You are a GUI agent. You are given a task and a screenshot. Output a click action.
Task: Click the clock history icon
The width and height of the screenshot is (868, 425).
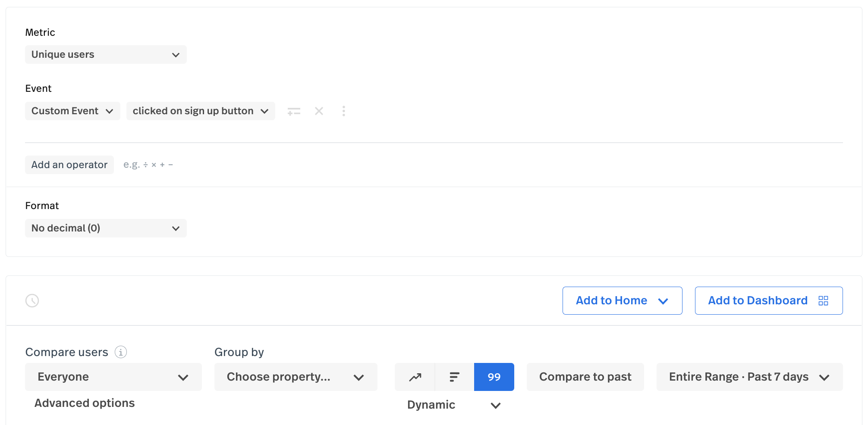pyautogui.click(x=32, y=300)
